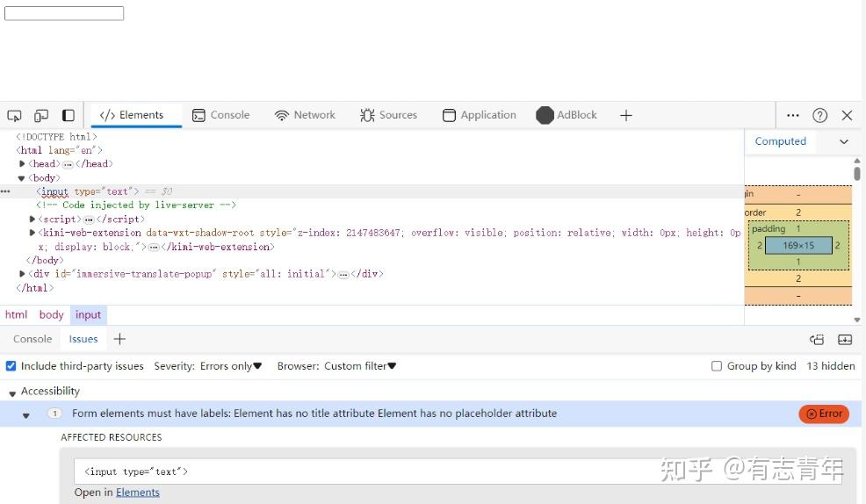866x504 pixels.
Task: Toggle Include third-party issues checkbox
Action: pyautogui.click(x=11, y=366)
